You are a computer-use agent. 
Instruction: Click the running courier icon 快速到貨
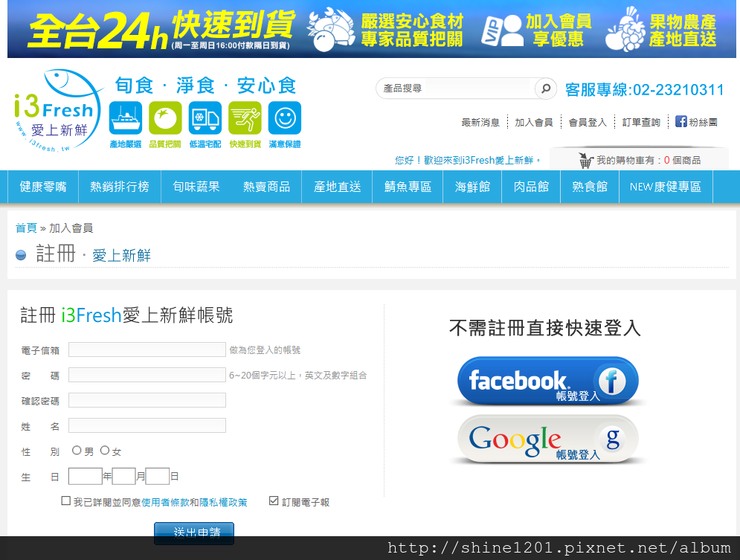click(245, 118)
